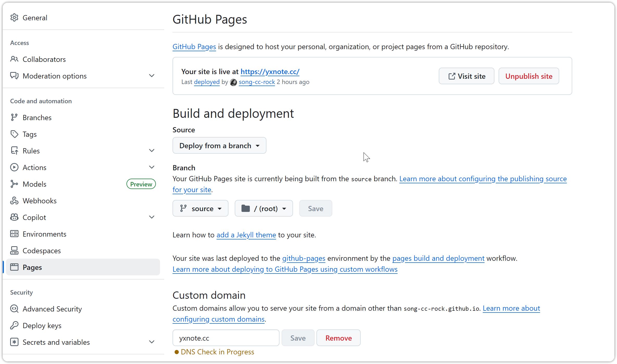Open Environments via its sidebar icon
This screenshot has width=617, height=364.
click(14, 234)
